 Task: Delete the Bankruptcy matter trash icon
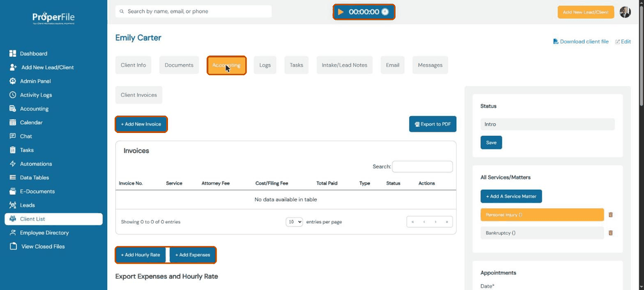coord(611,233)
